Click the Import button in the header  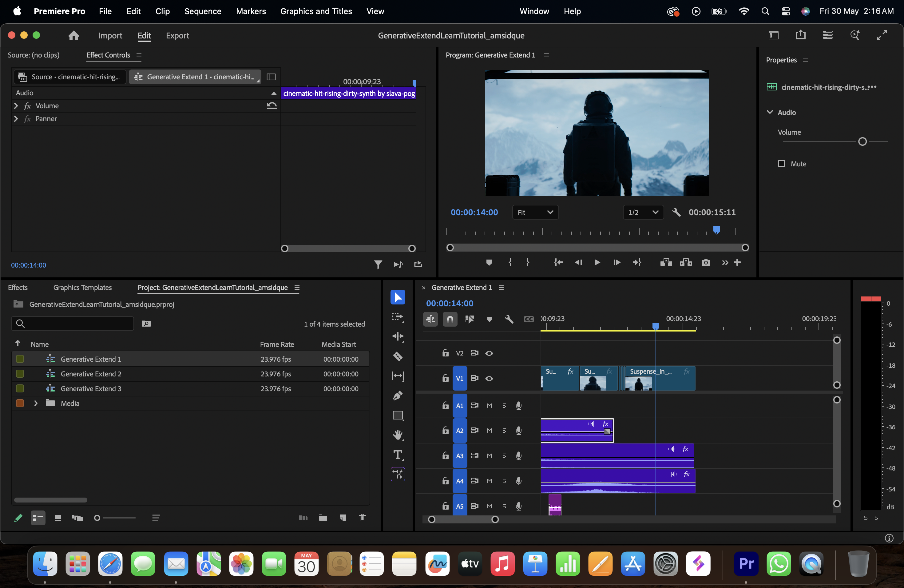pos(110,35)
